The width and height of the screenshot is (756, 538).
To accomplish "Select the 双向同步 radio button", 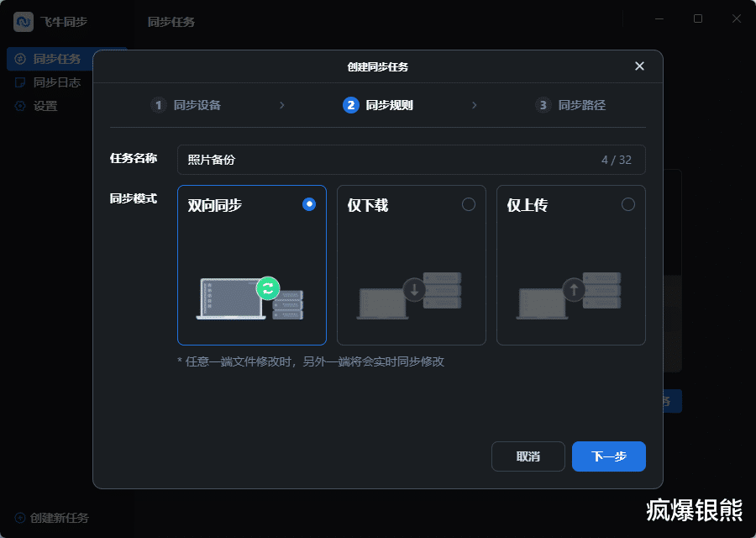I will (309, 204).
